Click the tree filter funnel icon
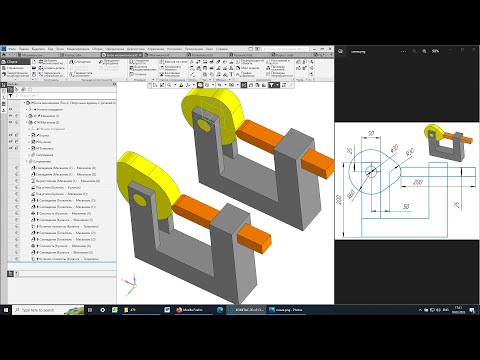This screenshot has height=360, width=480. pyautogui.click(x=11, y=96)
